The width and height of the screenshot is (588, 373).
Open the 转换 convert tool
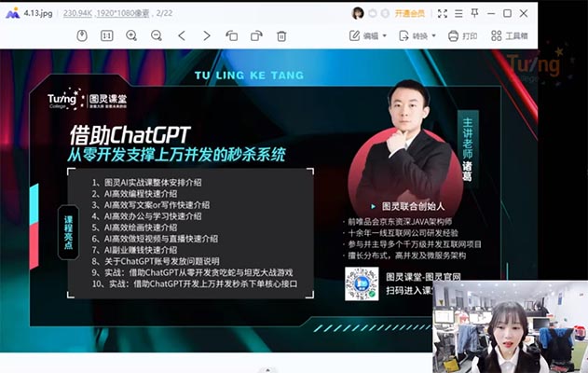tap(413, 36)
